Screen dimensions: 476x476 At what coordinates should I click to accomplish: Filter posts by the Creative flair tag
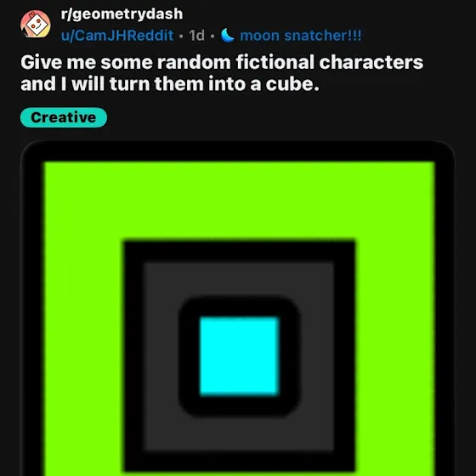point(64,117)
